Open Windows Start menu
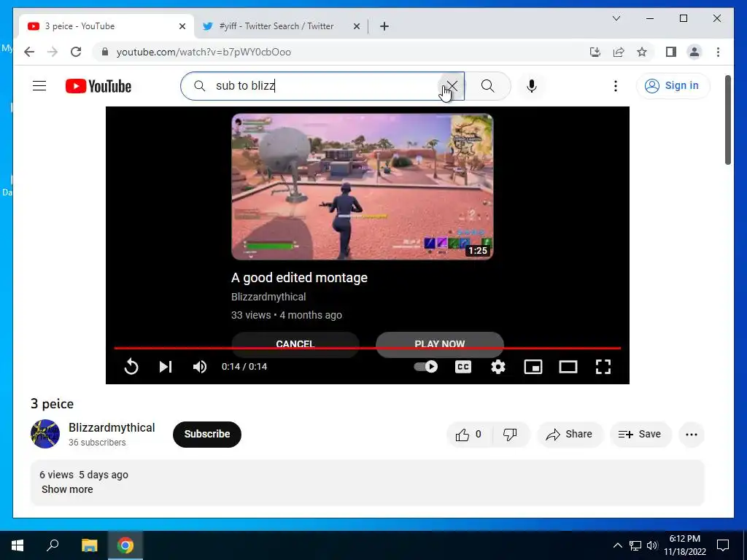This screenshot has width=747, height=560. 18,545
